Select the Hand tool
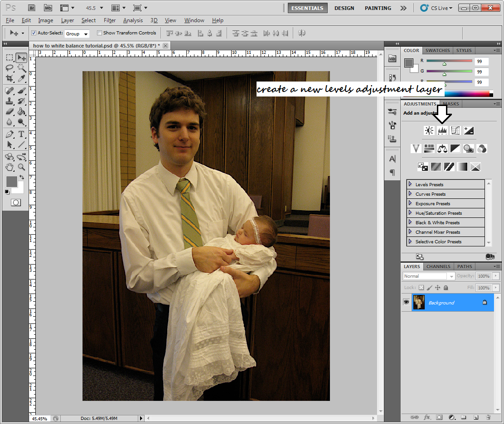Screen dimensions: 504x424 point(10,167)
